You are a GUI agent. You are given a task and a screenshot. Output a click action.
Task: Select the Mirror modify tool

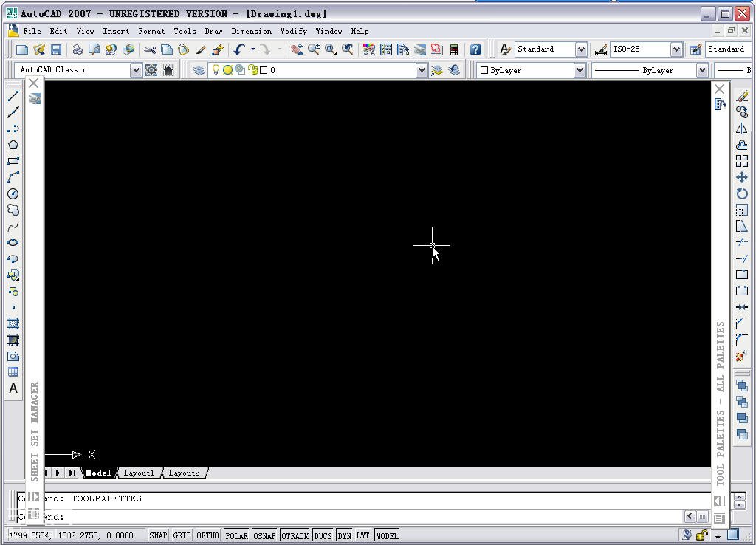click(742, 128)
